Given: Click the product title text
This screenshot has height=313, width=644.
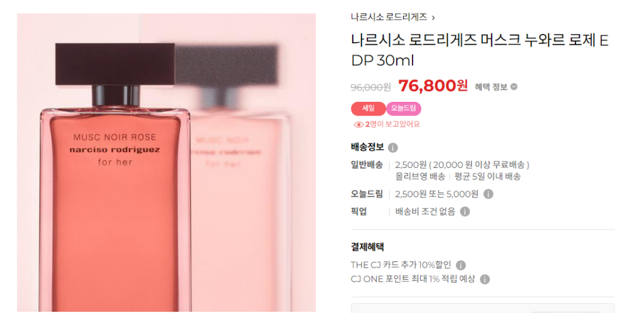Looking at the screenshot, I should [480, 50].
